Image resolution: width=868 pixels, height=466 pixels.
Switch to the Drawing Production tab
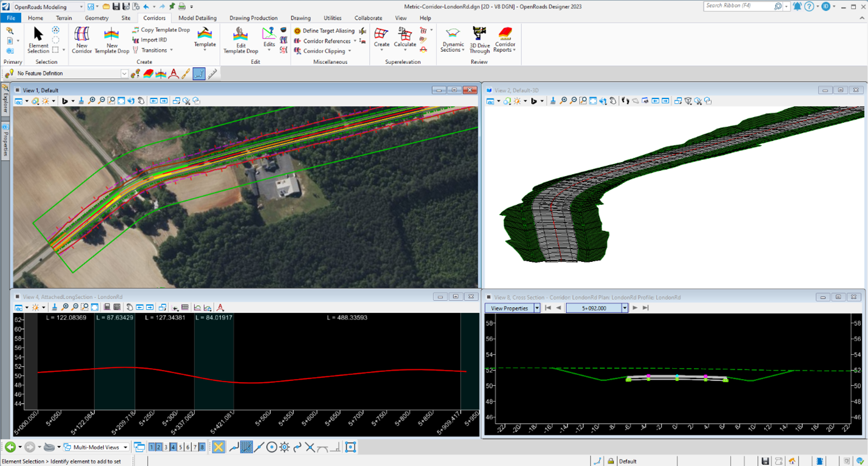[x=253, y=18]
